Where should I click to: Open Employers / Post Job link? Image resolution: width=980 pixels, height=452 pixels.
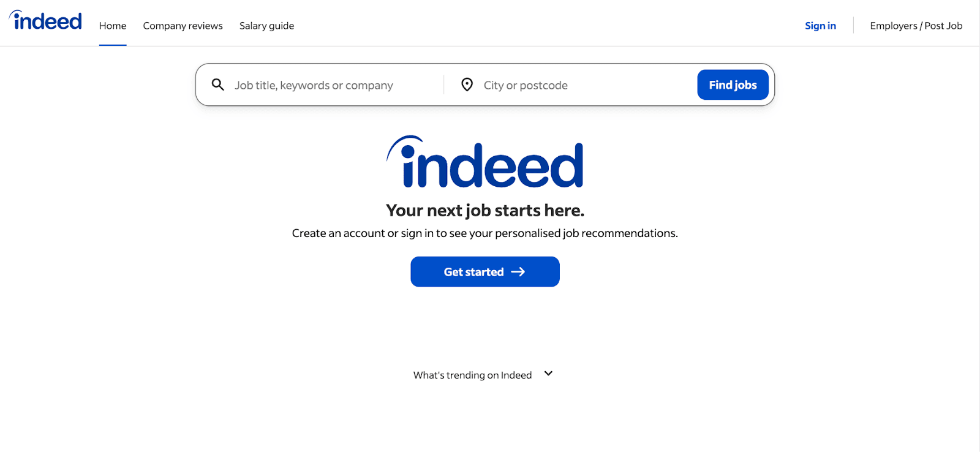click(x=916, y=26)
